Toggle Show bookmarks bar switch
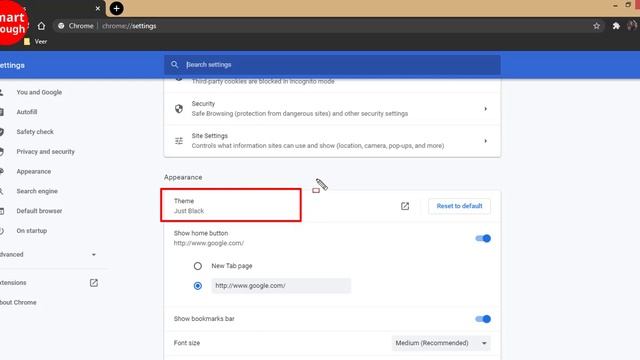Viewport: 640px width, 360px height. pyautogui.click(x=483, y=319)
